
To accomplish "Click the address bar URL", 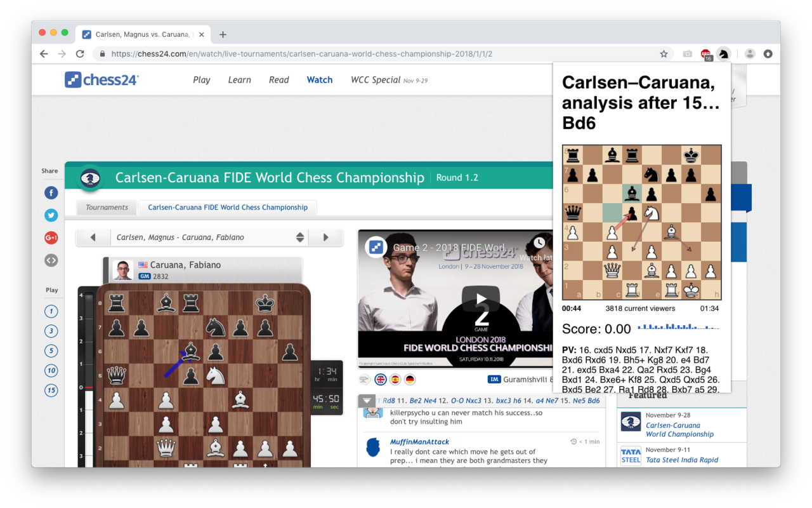I will click(x=301, y=54).
